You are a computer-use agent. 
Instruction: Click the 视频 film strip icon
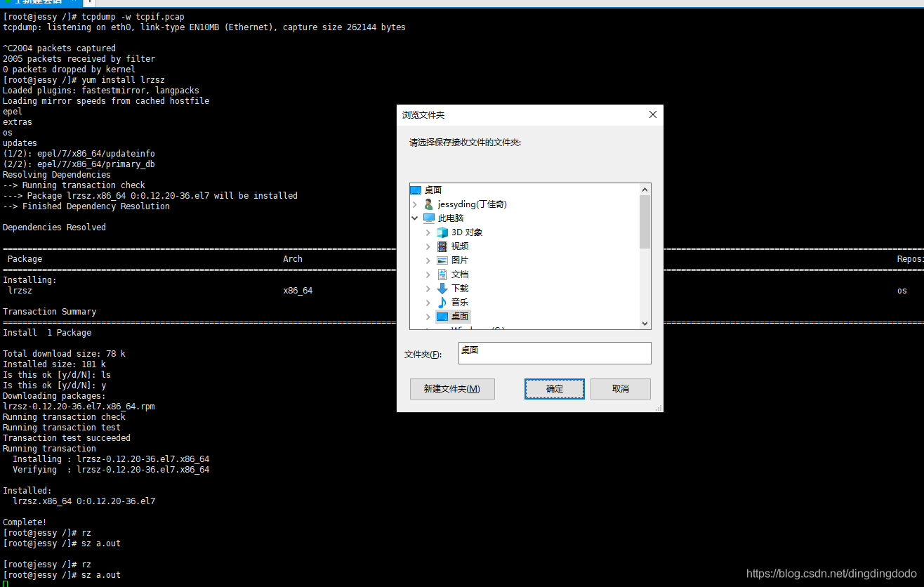point(442,246)
